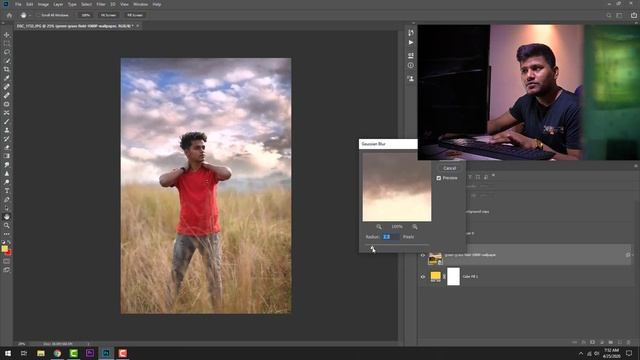Open the Info panel icon
This screenshot has height=360, width=640.
click(x=411, y=65)
